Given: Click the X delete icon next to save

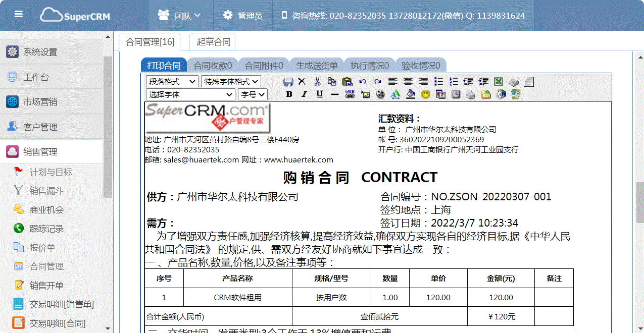Looking at the screenshot, I should 302,81.
